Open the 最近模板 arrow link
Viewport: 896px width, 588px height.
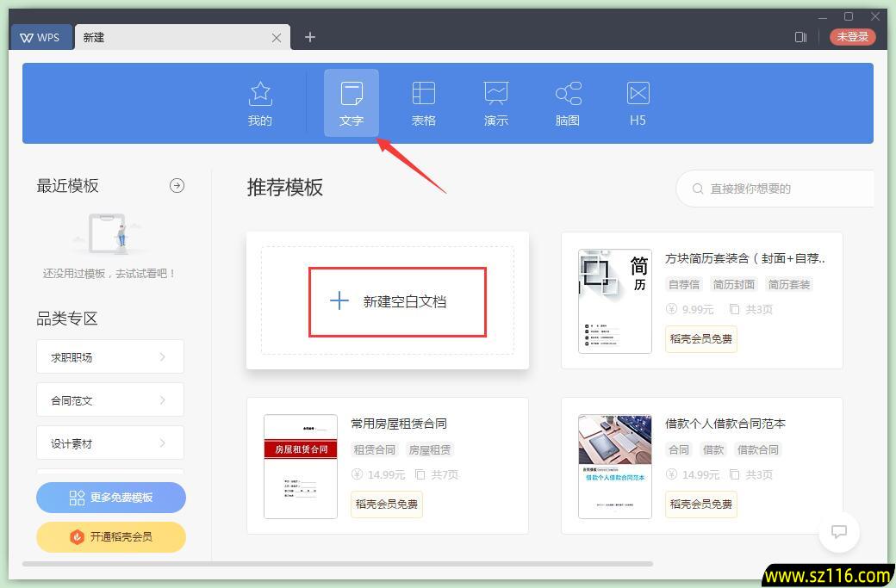click(x=177, y=185)
